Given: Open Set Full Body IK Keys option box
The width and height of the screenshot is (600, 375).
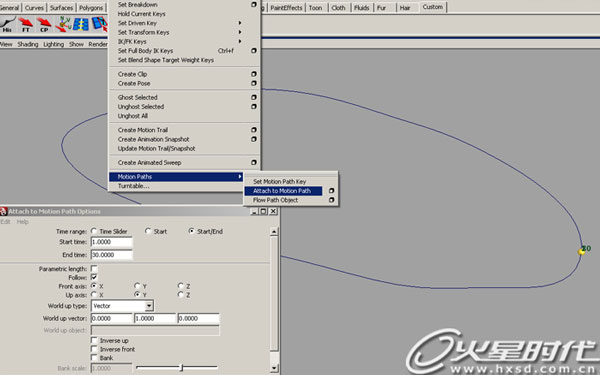Looking at the screenshot, I should click(x=254, y=51).
